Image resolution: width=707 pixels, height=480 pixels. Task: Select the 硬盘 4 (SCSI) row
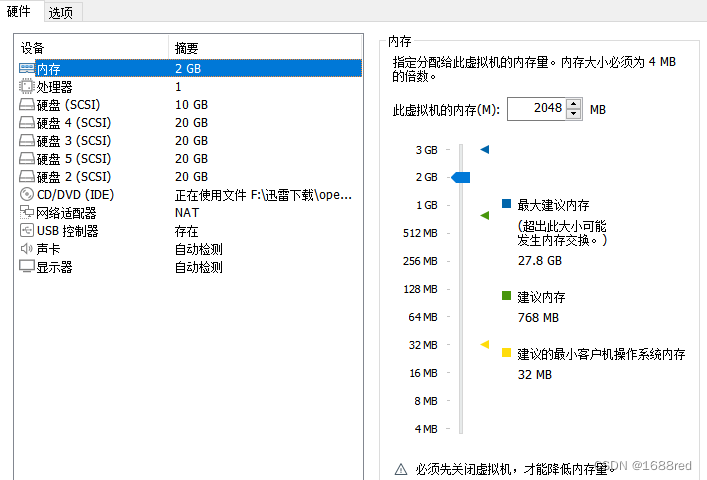point(190,123)
